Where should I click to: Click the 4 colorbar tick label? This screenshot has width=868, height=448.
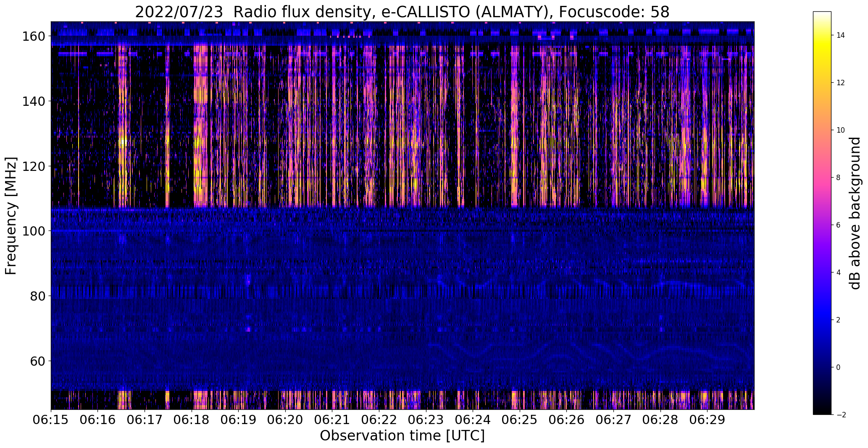839,272
